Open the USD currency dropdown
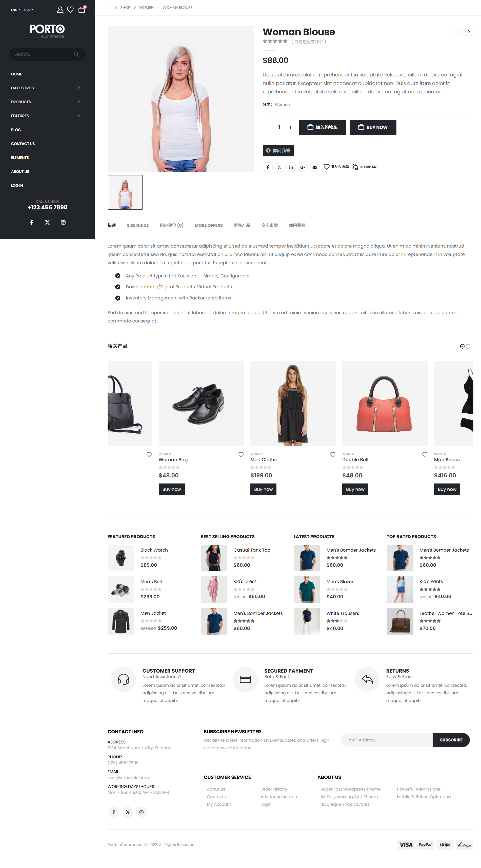 tap(29, 10)
